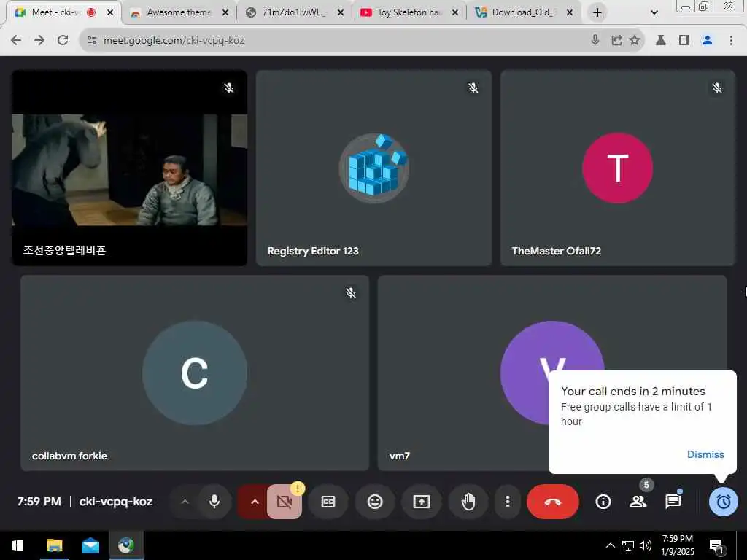The width and height of the screenshot is (747, 560).
Task: Dismiss the call ending notification
Action: (705, 454)
